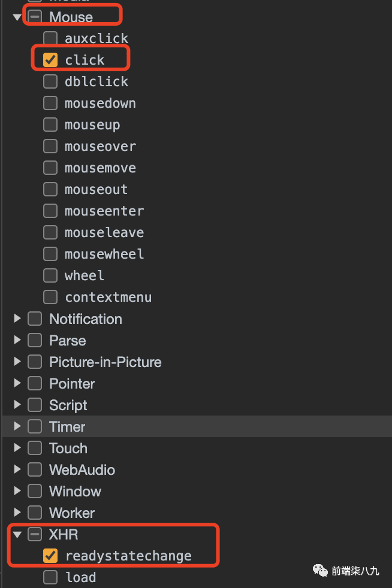This screenshot has height=588, width=392.
Task: Collapse the XHR category
Action: tap(17, 534)
